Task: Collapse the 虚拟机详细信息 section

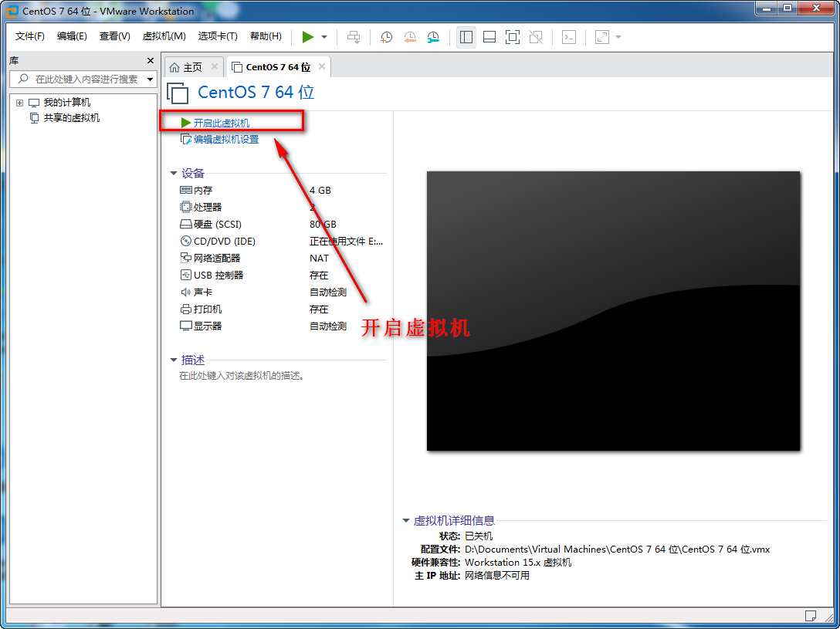Action: [x=406, y=520]
